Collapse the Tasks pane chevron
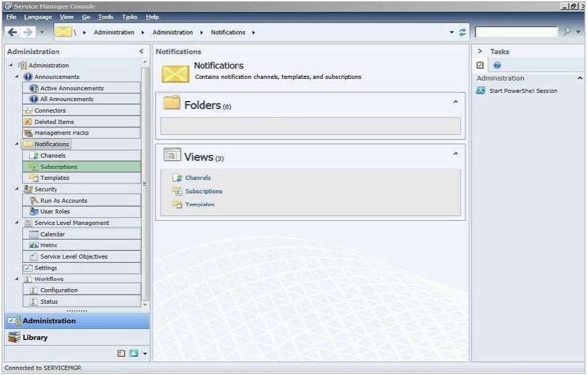Viewport: 588px width, 375px height. coord(480,51)
